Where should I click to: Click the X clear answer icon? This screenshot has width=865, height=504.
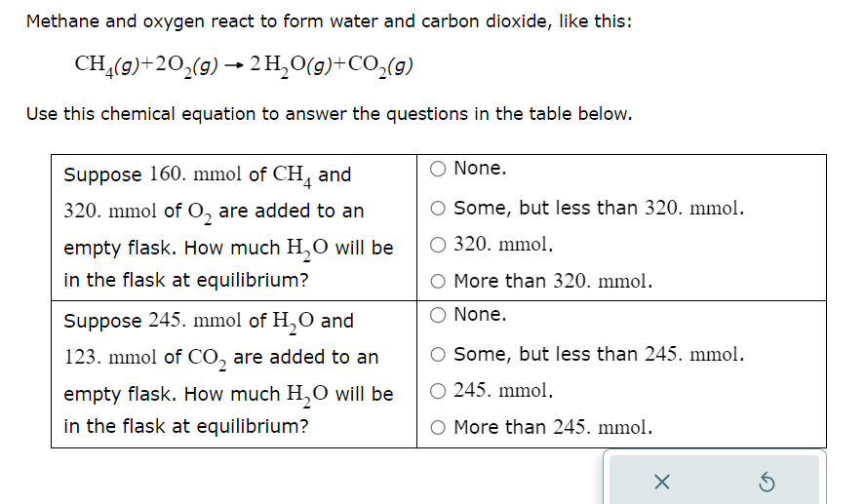pyautogui.click(x=662, y=482)
